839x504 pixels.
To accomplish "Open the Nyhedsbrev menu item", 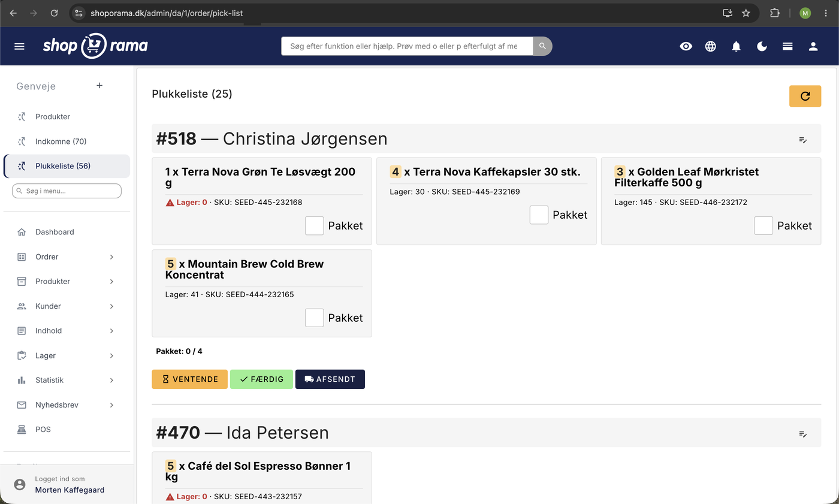I will click(57, 405).
